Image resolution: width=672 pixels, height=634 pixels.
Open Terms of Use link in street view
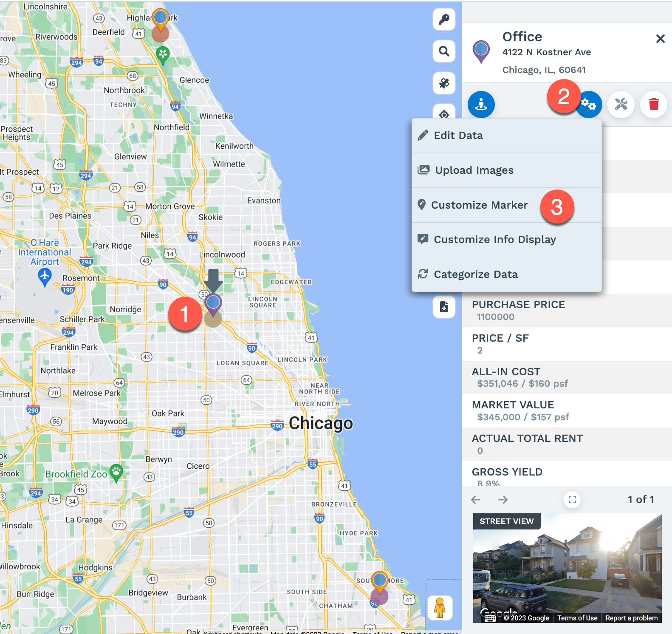click(577, 618)
